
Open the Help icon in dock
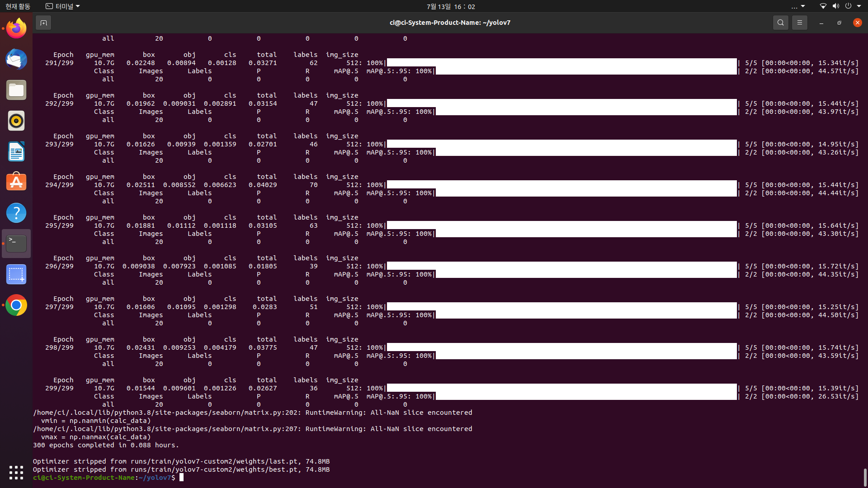pyautogui.click(x=16, y=213)
